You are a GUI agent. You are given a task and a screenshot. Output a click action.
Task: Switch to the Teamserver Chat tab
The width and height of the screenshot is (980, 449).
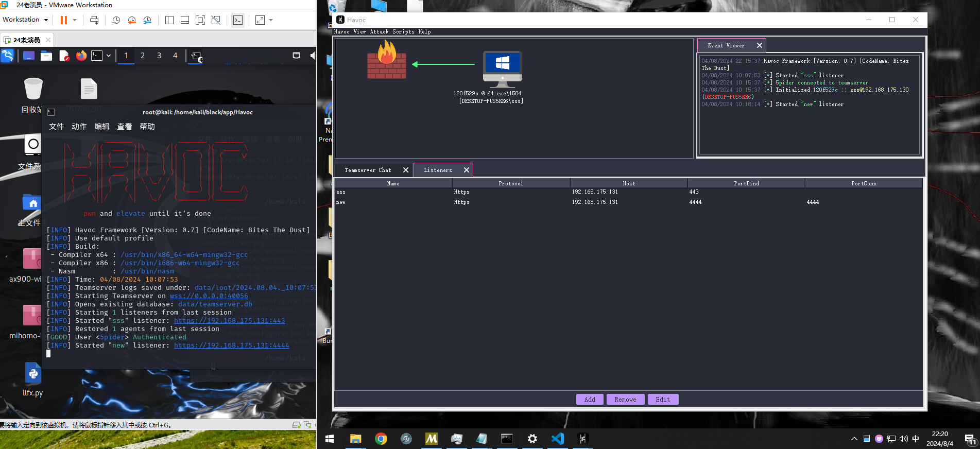pyautogui.click(x=368, y=170)
